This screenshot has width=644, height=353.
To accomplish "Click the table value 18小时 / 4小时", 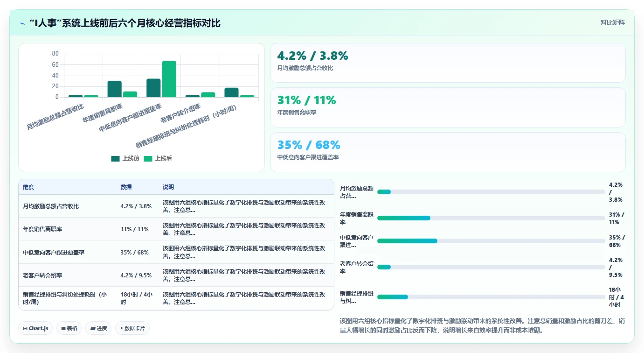I will point(137,298).
